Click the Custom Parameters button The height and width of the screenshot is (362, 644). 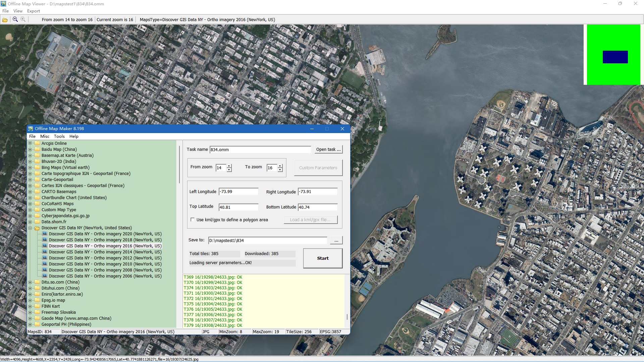318,168
